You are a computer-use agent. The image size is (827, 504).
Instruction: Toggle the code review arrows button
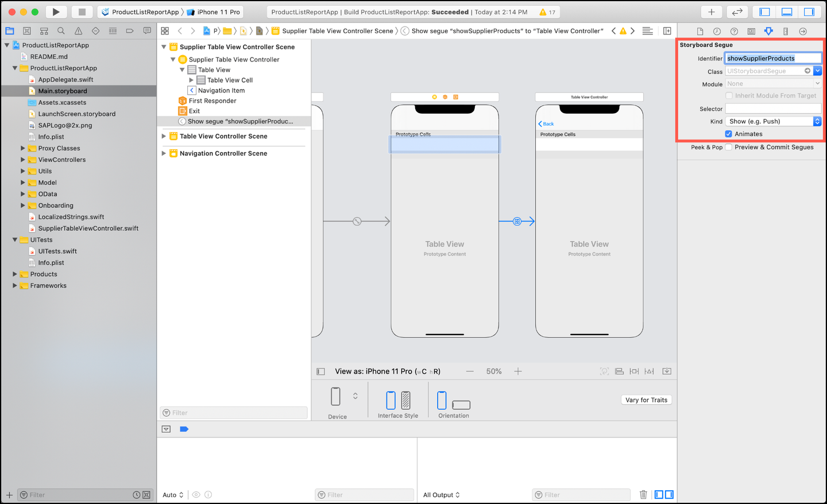coord(737,11)
